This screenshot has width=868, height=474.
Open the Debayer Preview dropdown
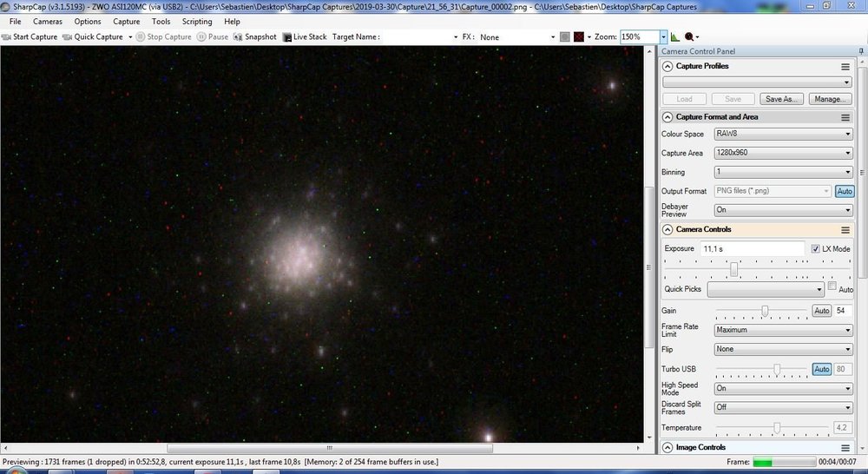pos(783,210)
